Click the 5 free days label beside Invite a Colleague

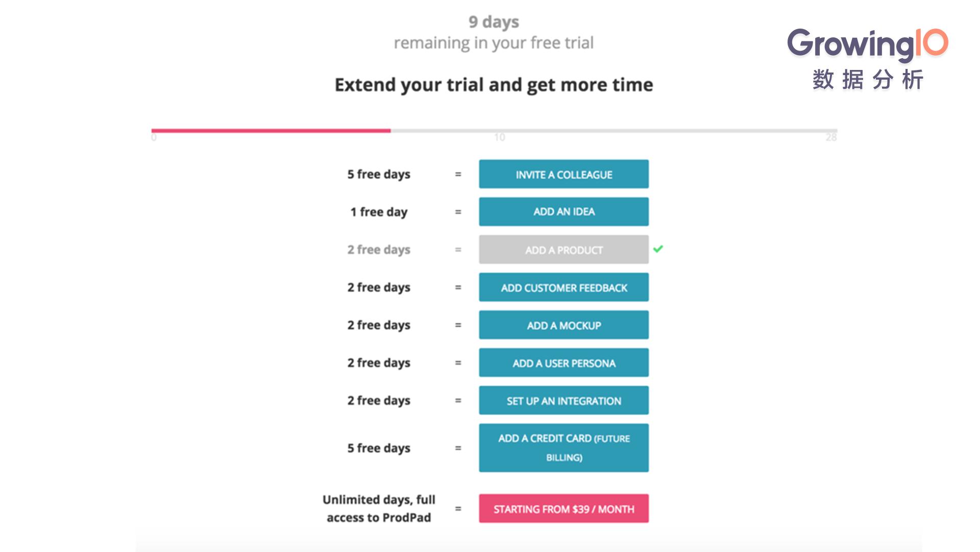[x=379, y=175]
